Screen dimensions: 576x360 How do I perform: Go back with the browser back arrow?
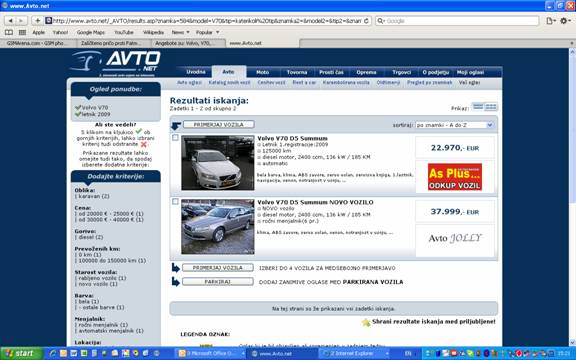point(11,21)
